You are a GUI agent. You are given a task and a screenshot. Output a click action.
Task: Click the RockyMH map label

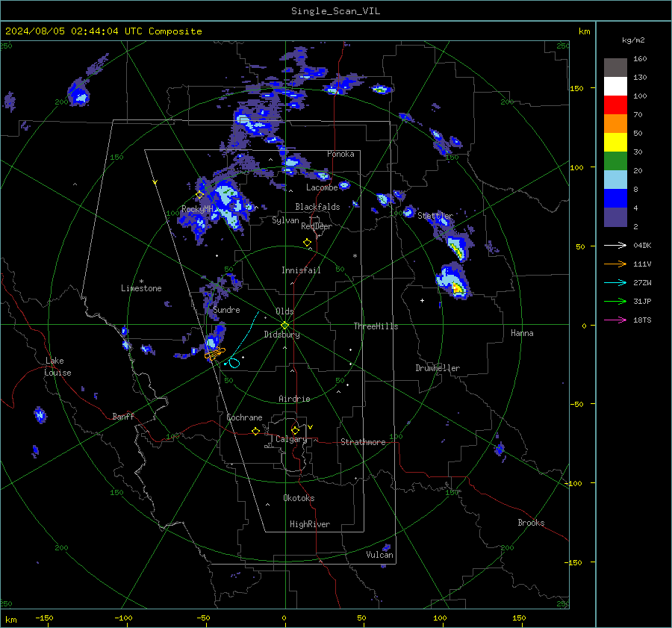(197, 209)
